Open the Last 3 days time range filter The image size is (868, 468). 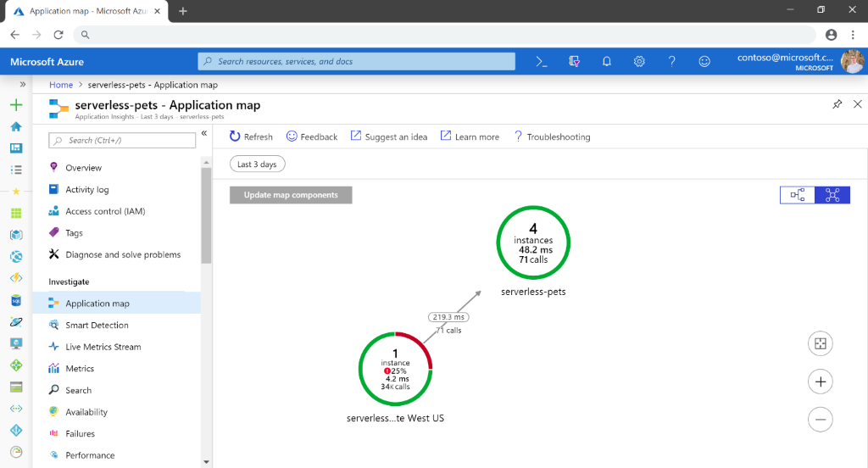pos(258,164)
